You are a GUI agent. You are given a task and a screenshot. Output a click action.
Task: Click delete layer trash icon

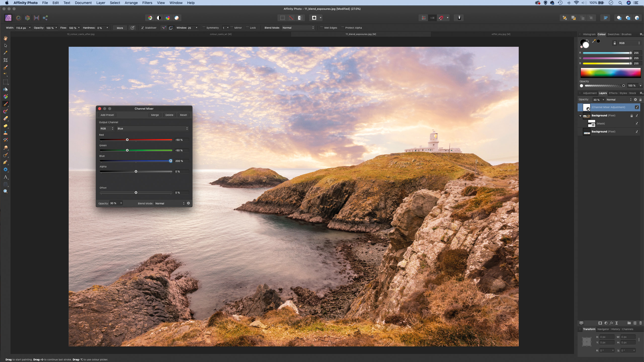tap(640, 323)
